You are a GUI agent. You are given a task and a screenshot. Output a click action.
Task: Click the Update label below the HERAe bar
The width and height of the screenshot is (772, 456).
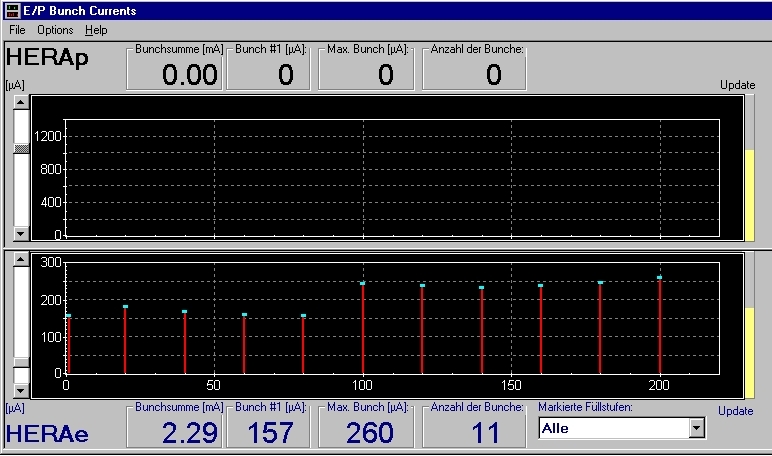736,411
